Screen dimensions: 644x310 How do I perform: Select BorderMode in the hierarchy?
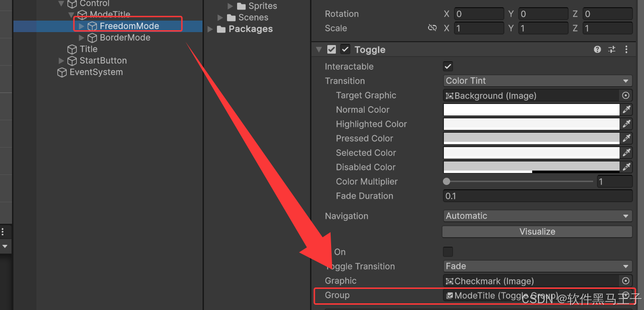pos(125,37)
